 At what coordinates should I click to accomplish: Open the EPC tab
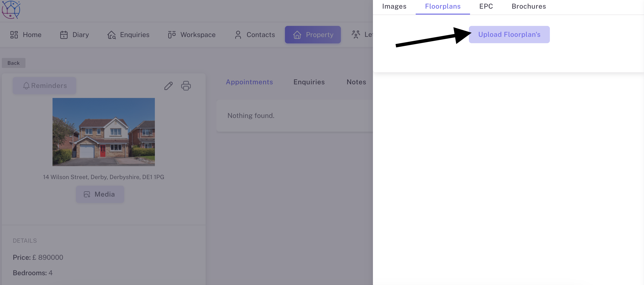486,6
